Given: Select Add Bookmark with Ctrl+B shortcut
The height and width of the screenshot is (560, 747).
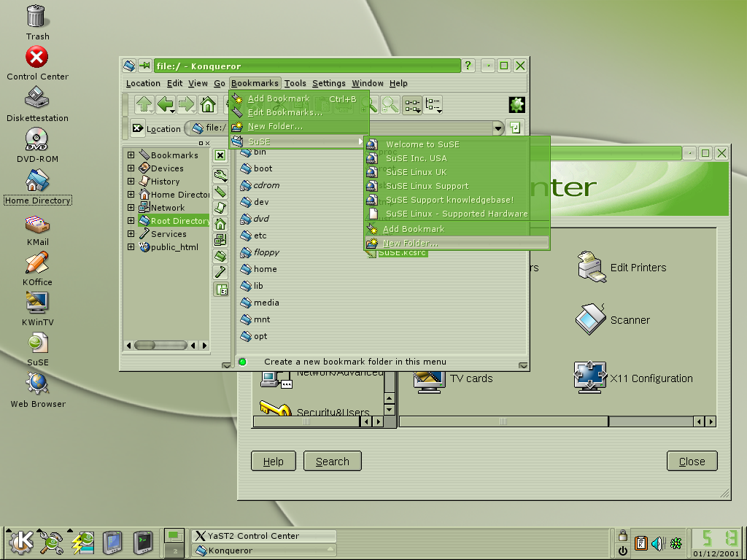Looking at the screenshot, I should point(299,98).
